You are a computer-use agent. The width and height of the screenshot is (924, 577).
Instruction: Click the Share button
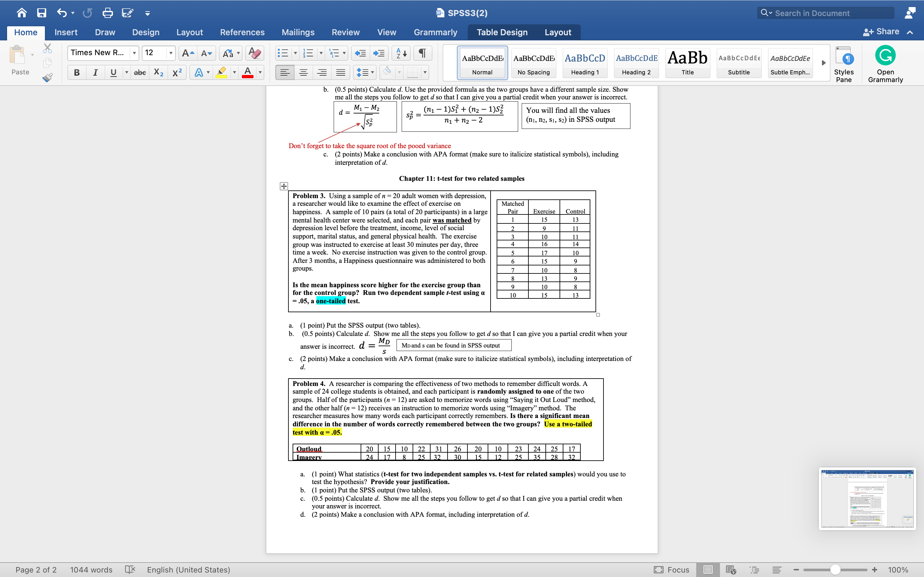tap(883, 31)
